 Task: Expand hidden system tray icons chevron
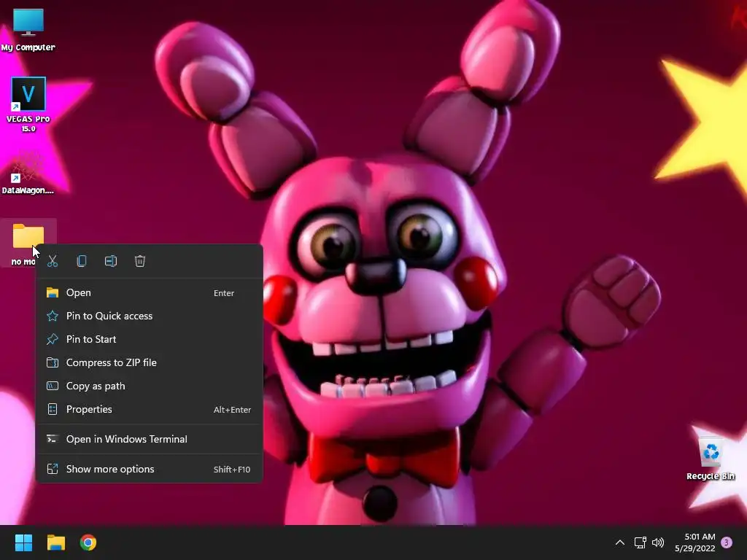pos(620,542)
